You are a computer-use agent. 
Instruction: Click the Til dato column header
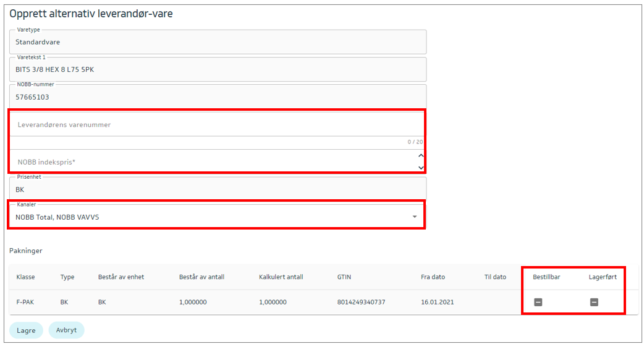tap(495, 277)
